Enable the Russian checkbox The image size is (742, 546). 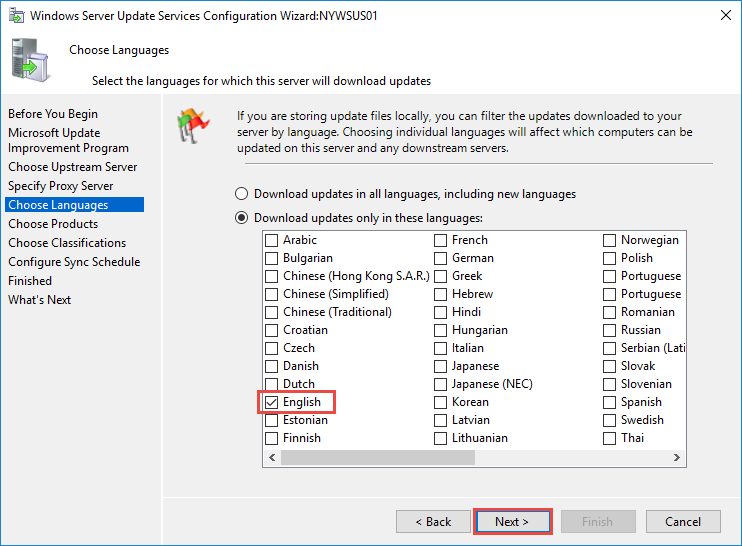coord(610,330)
